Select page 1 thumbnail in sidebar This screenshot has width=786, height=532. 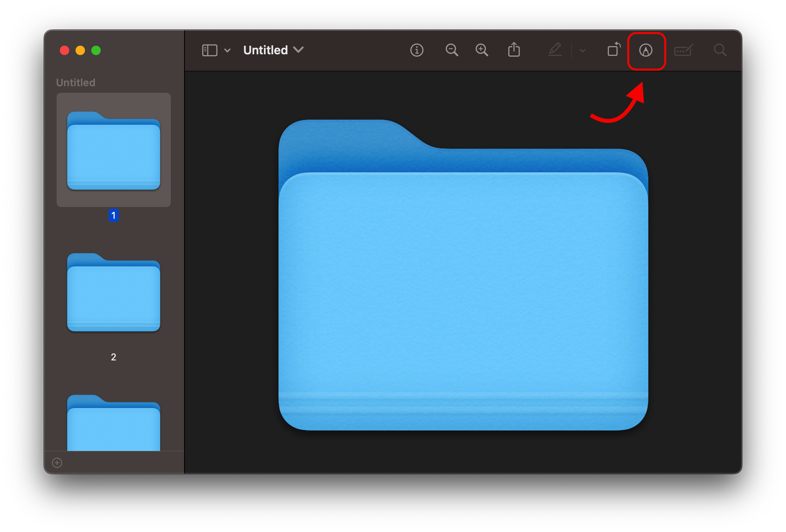114,150
